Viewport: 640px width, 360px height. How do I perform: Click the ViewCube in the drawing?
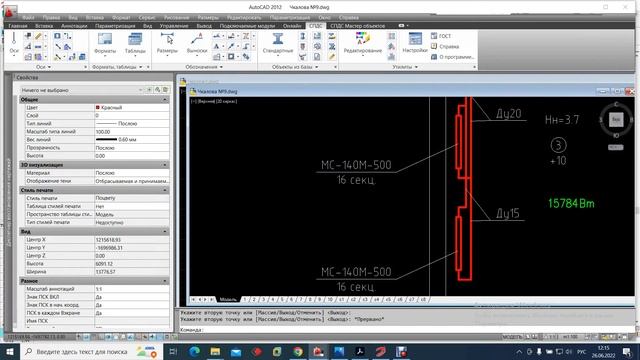[616, 120]
